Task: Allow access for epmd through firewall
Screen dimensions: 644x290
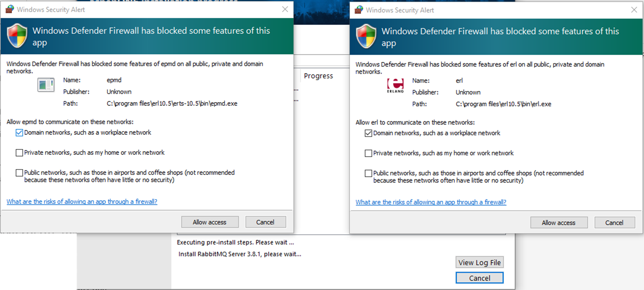Action: (210, 222)
